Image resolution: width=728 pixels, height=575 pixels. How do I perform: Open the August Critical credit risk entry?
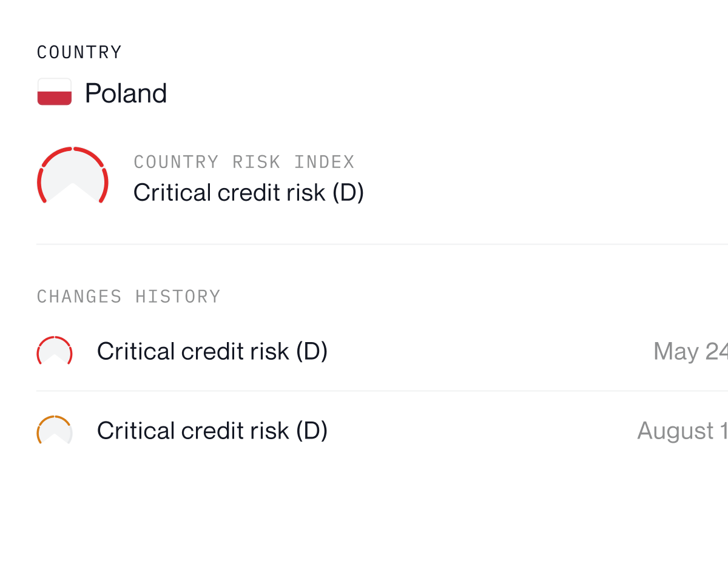coord(382,431)
